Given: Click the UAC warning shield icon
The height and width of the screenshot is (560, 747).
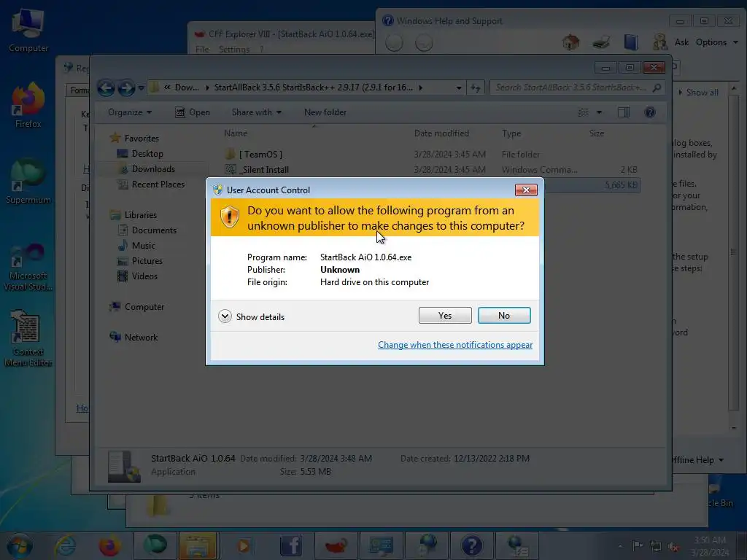Looking at the screenshot, I should pyautogui.click(x=229, y=217).
